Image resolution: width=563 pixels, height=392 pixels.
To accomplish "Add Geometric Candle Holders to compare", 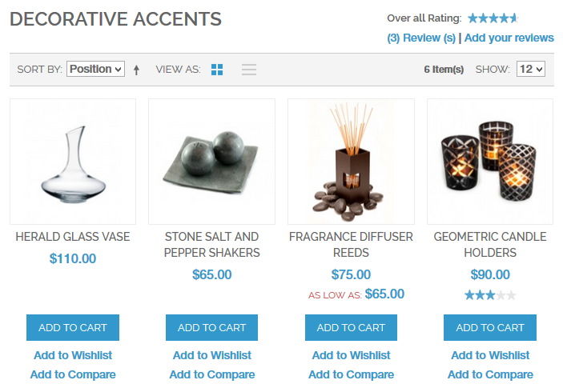I will (490, 374).
